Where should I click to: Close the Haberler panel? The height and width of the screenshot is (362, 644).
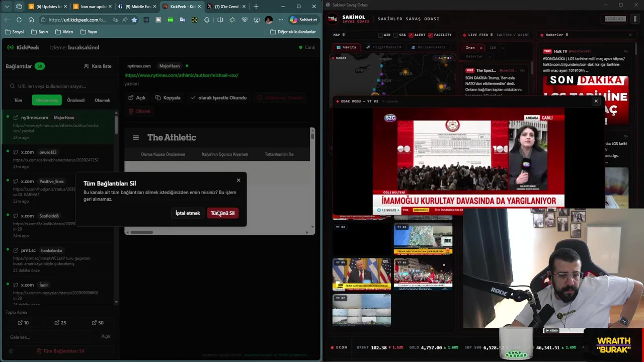click(x=630, y=35)
